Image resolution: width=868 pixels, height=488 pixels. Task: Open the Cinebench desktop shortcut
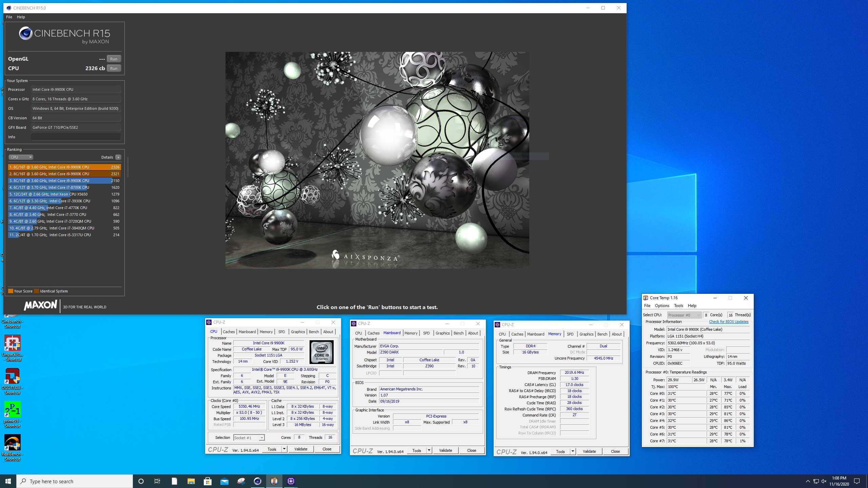pos(12,320)
